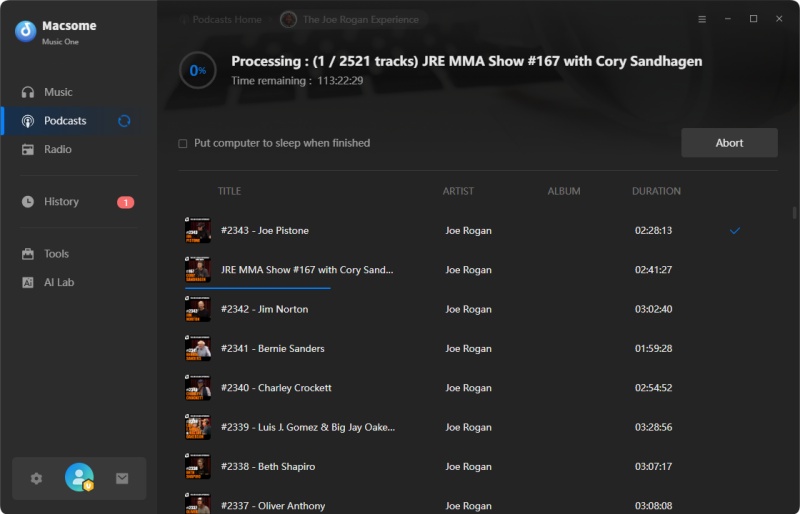This screenshot has width=800, height=514.
Task: Click thumbnail of #2343 - Joe Pistone
Action: [x=198, y=230]
